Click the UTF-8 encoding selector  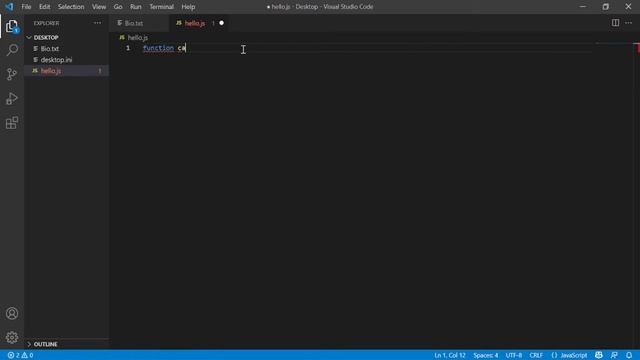click(513, 355)
